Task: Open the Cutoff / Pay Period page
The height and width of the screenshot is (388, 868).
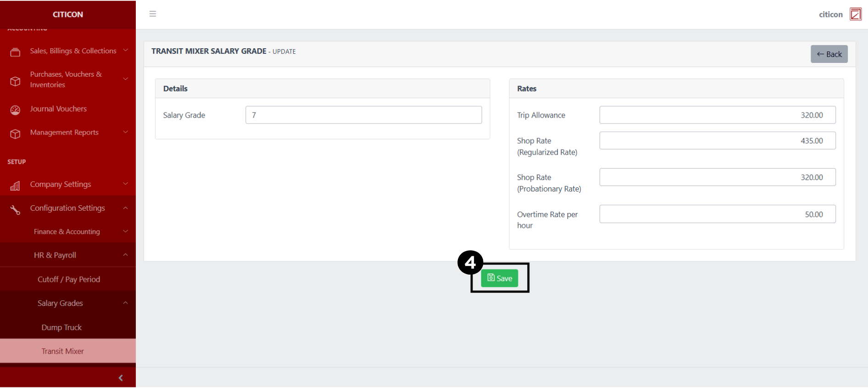Action: [x=68, y=279]
